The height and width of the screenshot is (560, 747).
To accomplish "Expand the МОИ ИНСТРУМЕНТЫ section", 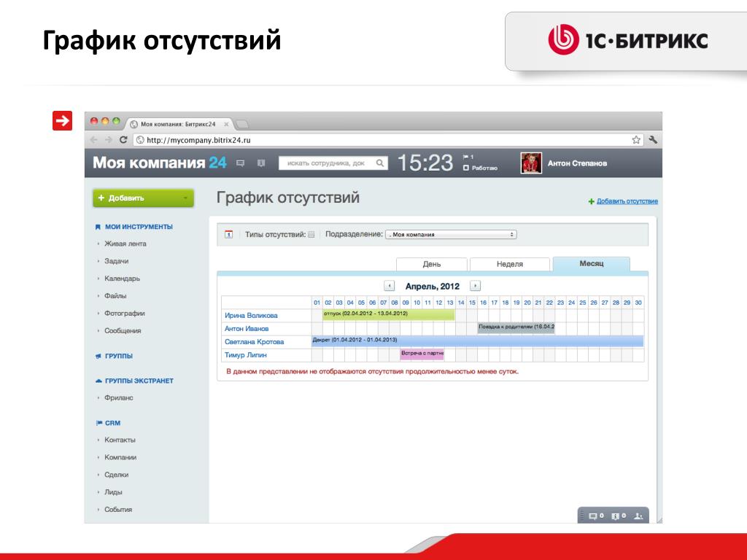I will pyautogui.click(x=139, y=227).
